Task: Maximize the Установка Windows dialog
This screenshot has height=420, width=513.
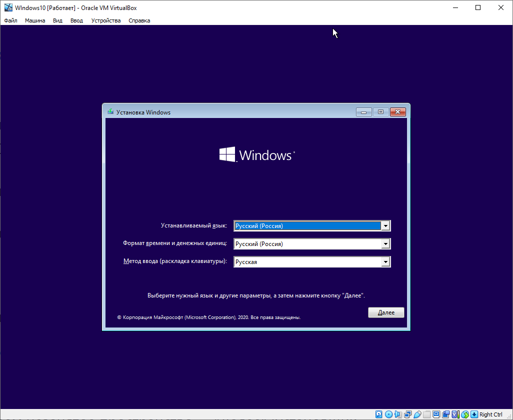Action: pos(380,112)
